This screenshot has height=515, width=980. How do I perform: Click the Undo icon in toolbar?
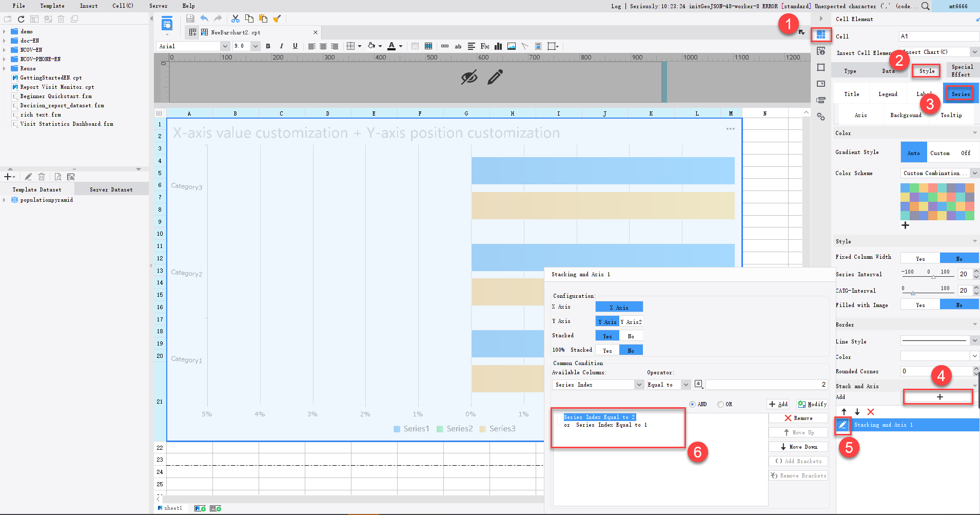[x=204, y=18]
